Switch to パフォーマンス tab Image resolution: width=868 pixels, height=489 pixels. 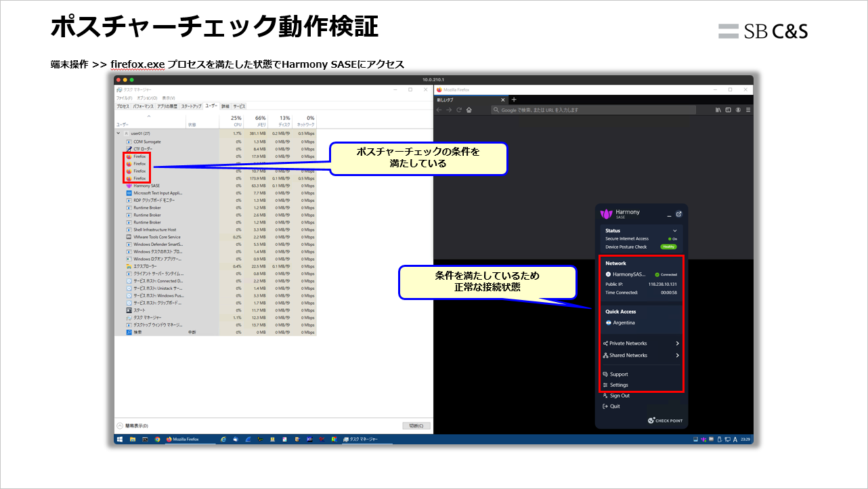click(143, 106)
